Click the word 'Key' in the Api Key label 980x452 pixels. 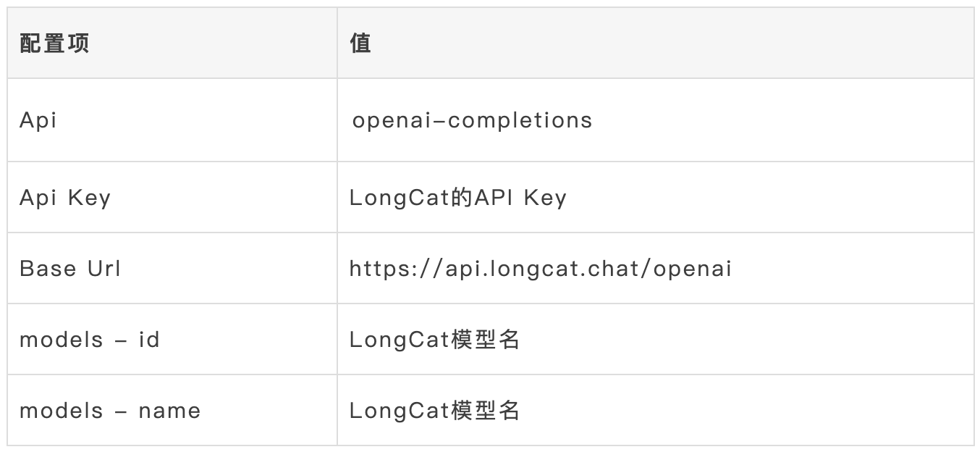pyautogui.click(x=89, y=197)
